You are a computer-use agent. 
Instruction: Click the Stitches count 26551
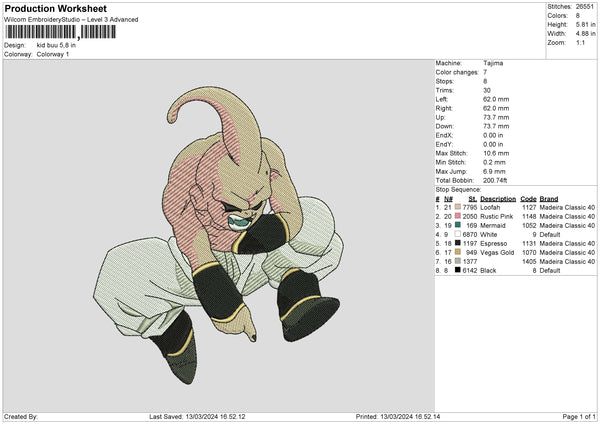(x=586, y=6)
